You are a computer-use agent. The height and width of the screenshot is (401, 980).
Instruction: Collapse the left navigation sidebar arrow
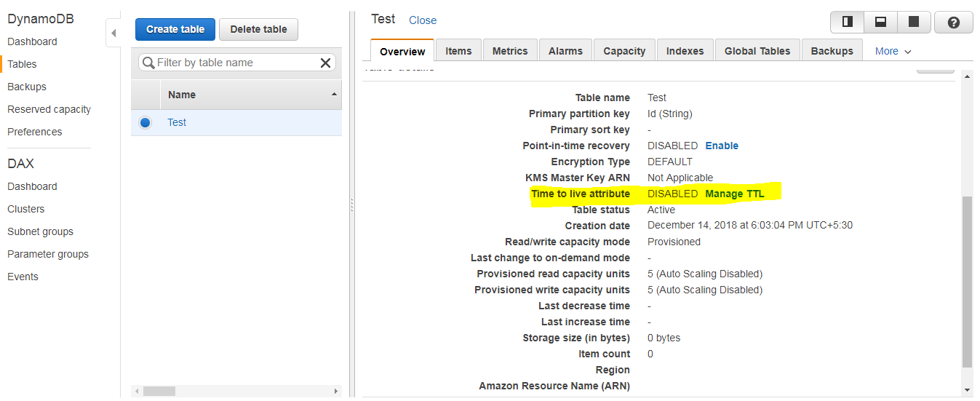(x=113, y=33)
